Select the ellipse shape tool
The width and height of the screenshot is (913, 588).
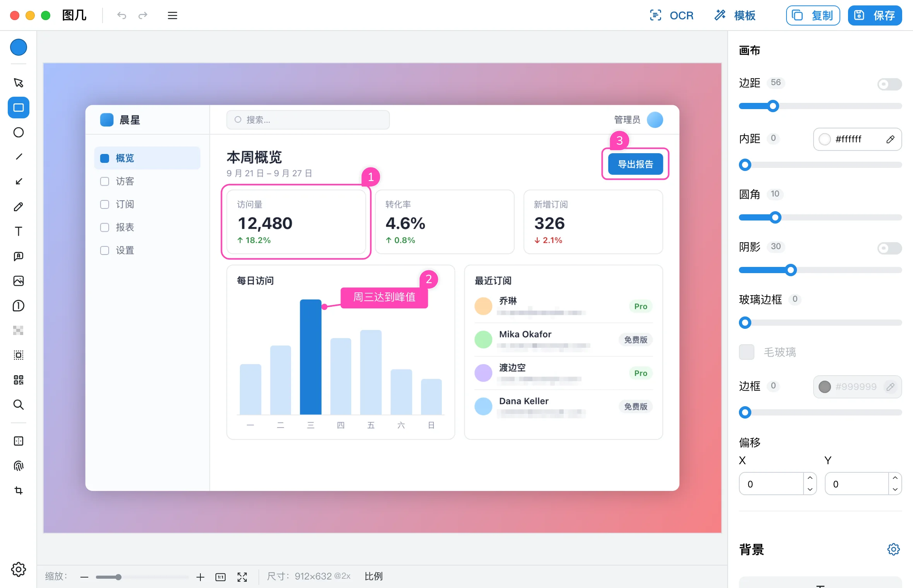19,132
